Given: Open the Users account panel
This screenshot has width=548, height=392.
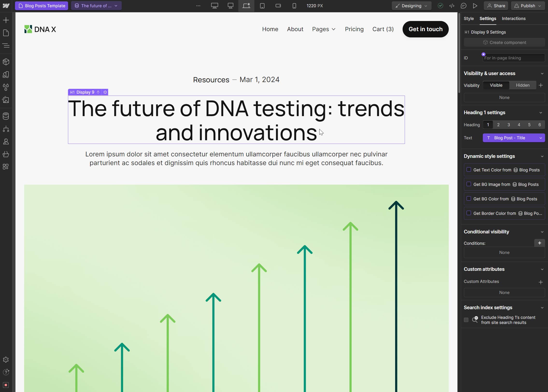Looking at the screenshot, I should point(6,141).
